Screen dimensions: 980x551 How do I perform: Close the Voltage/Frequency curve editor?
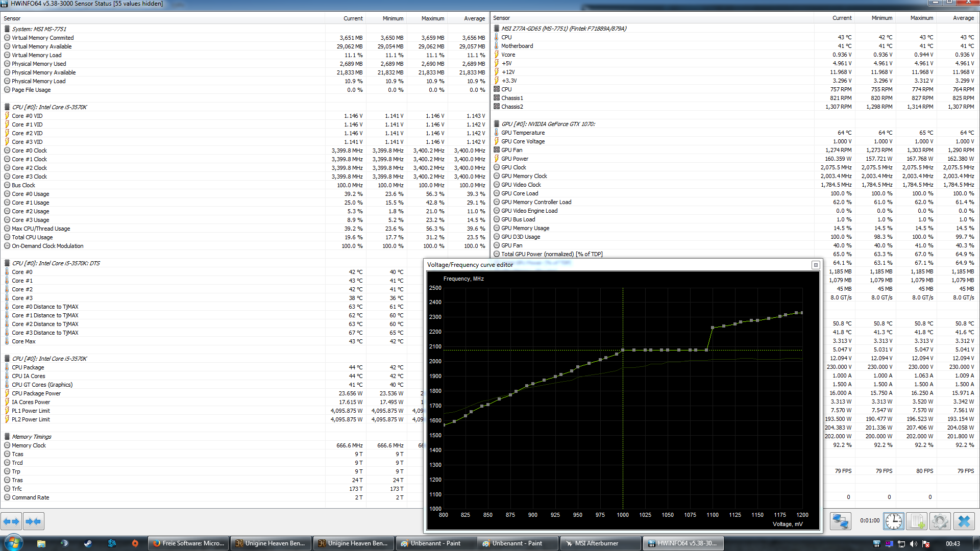(x=815, y=265)
